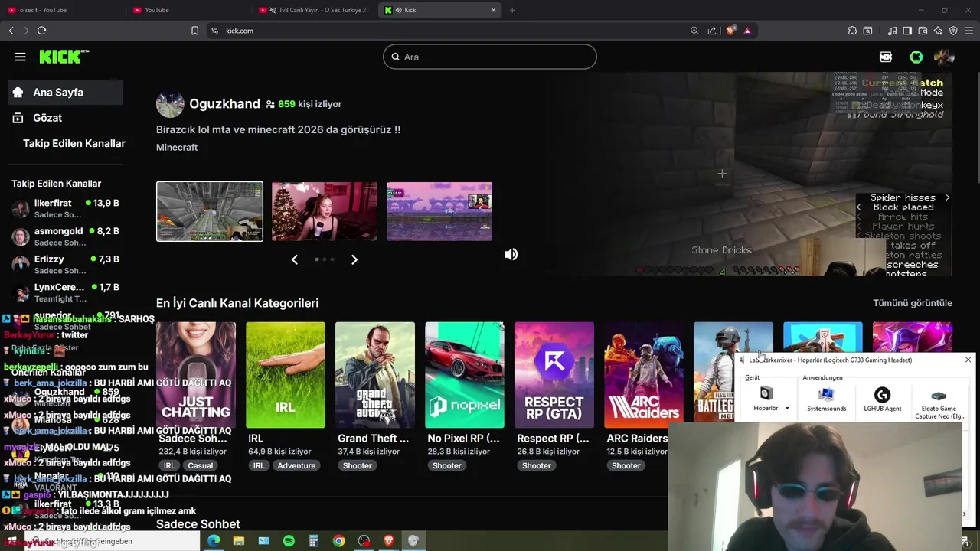
Task: Click the share page icon
Action: point(712,31)
